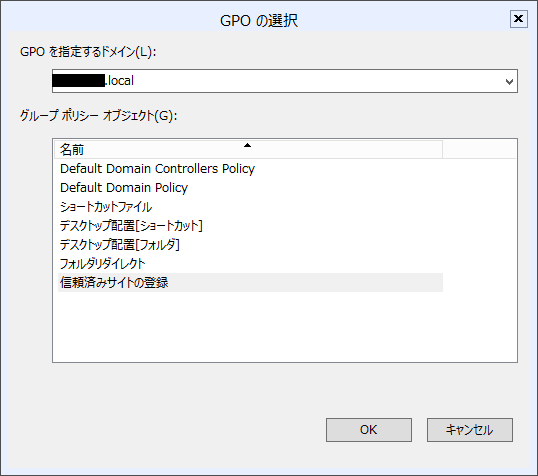Choose デスクトップ配置[フォルダ] from the list
The image size is (538, 476).
tap(120, 245)
